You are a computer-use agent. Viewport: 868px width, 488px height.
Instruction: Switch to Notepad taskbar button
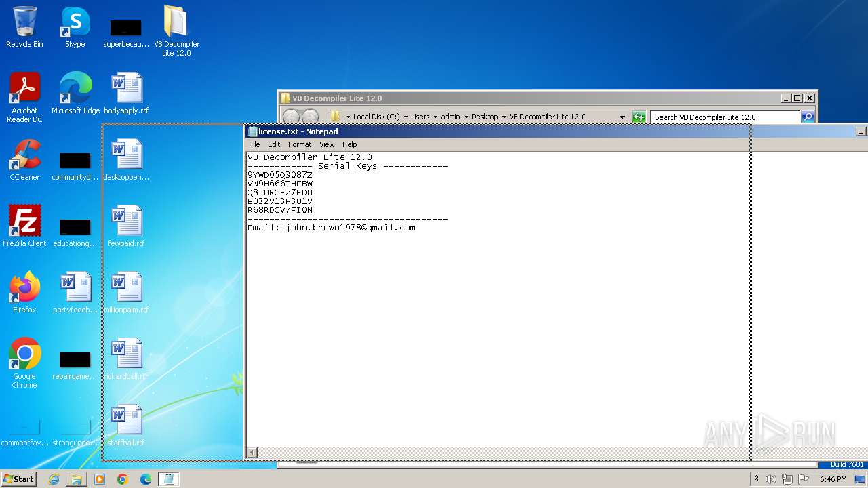pyautogui.click(x=169, y=479)
